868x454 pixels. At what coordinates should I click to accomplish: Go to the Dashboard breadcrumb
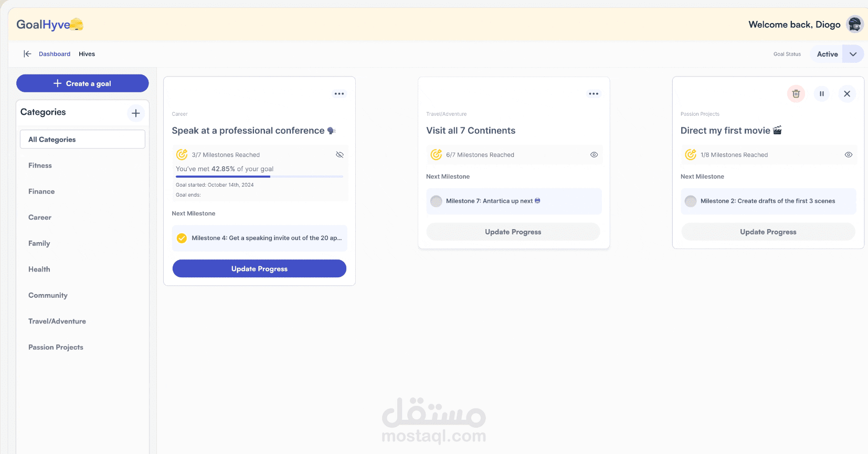[x=55, y=54]
